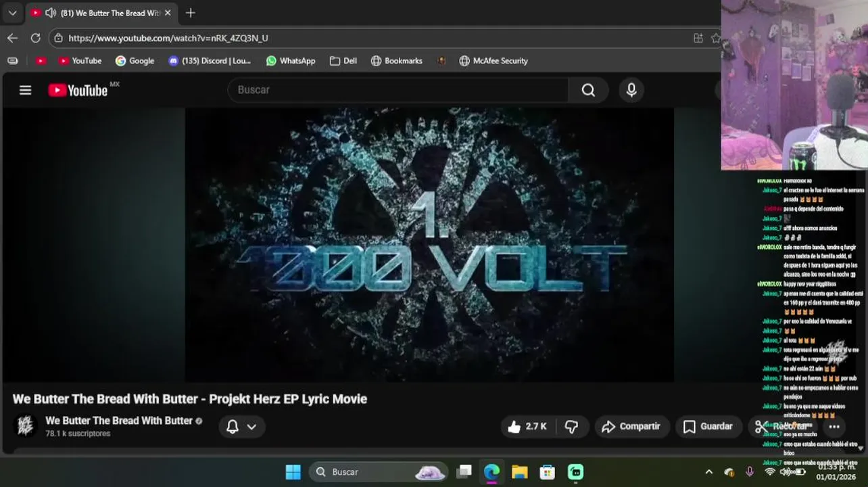Open Microsoft Store from the taskbar

click(547, 471)
